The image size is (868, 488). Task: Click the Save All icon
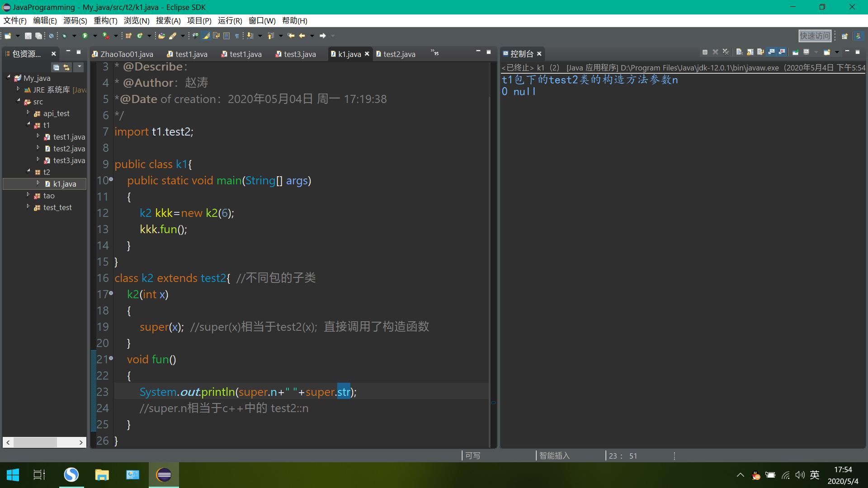pyautogui.click(x=38, y=36)
